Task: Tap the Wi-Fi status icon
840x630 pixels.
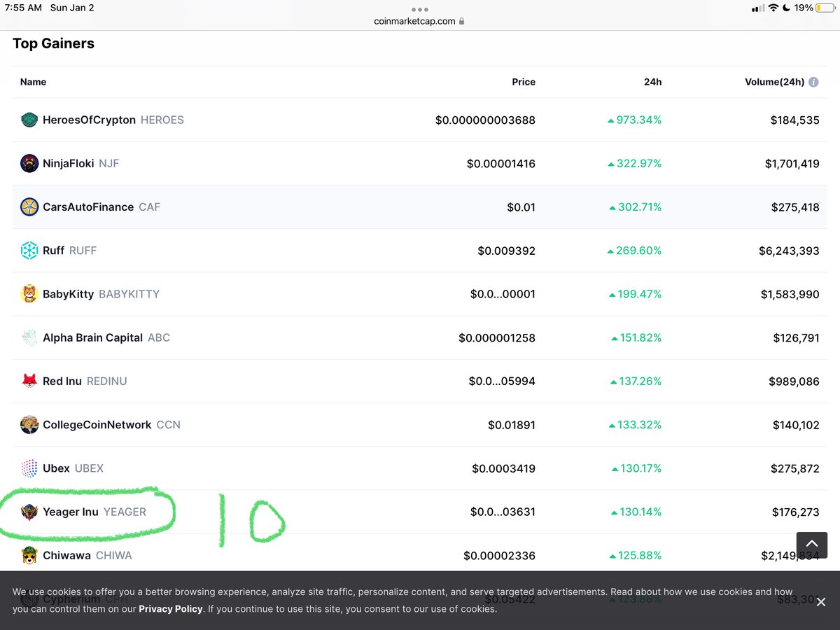Action: tap(773, 8)
